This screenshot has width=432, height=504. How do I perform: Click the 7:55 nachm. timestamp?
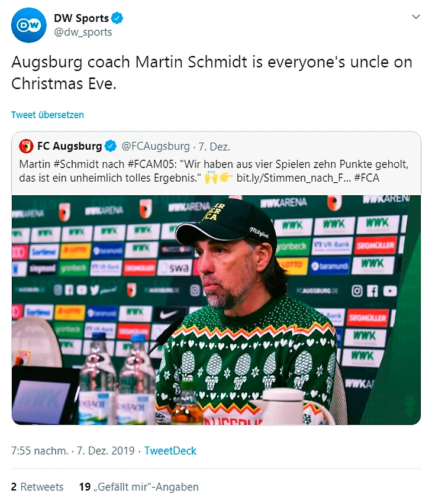(38, 451)
